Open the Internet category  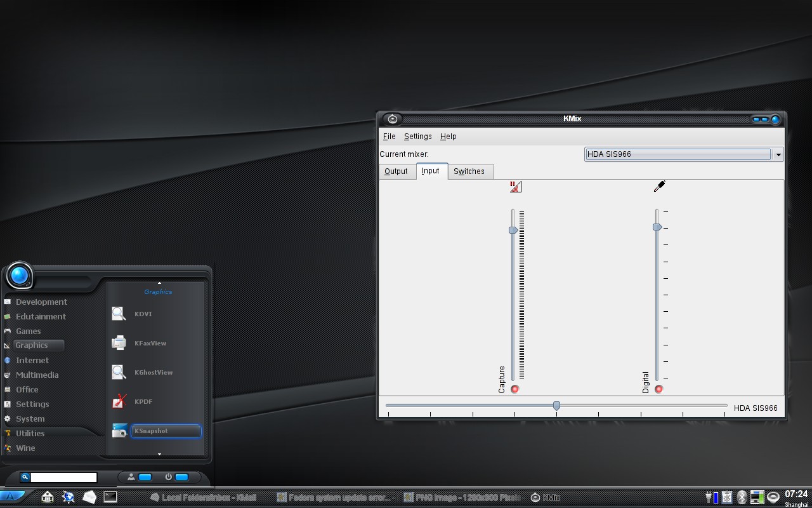pos(32,360)
